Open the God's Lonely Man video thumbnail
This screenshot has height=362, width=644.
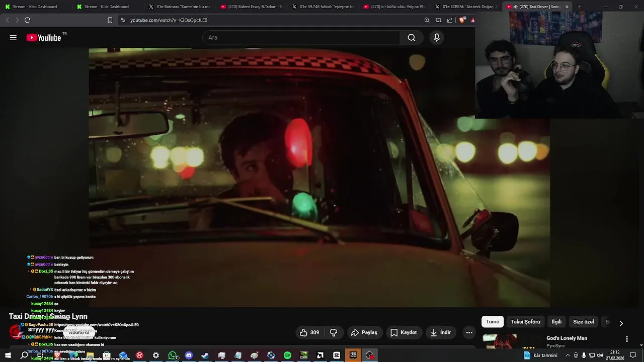(x=512, y=341)
